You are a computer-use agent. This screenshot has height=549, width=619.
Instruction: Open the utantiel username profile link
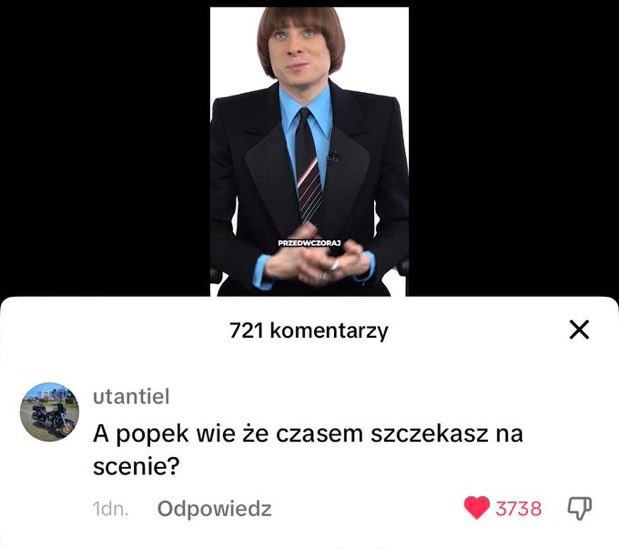[x=131, y=396]
